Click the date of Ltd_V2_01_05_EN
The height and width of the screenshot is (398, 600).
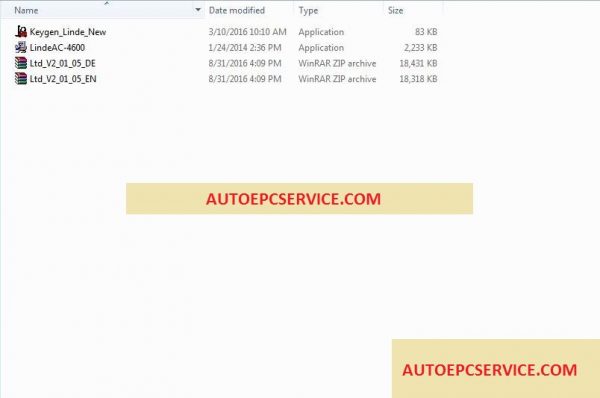pos(245,79)
